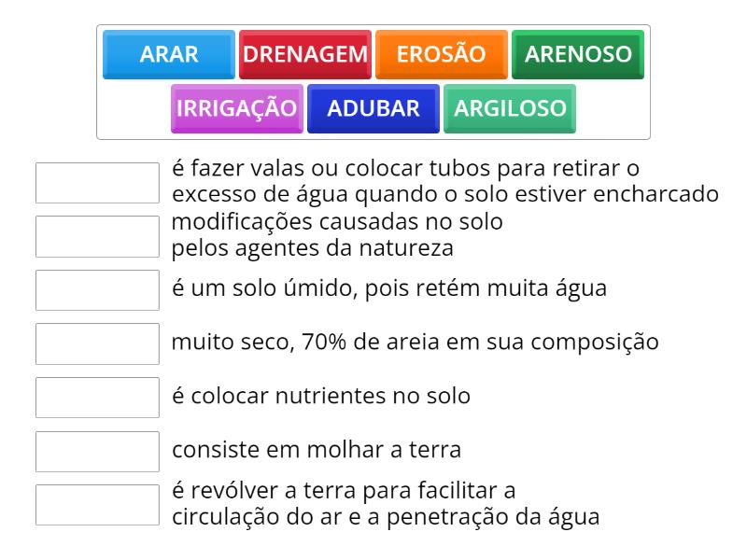747x560 pixels.
Task: Pick the dark blue ADUBAR tile
Action: coord(373,108)
